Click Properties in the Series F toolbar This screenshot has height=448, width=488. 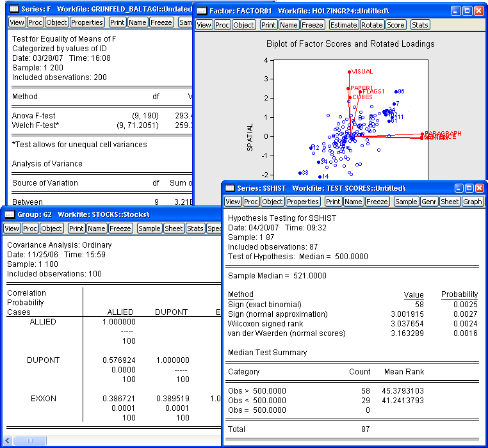coord(87,22)
